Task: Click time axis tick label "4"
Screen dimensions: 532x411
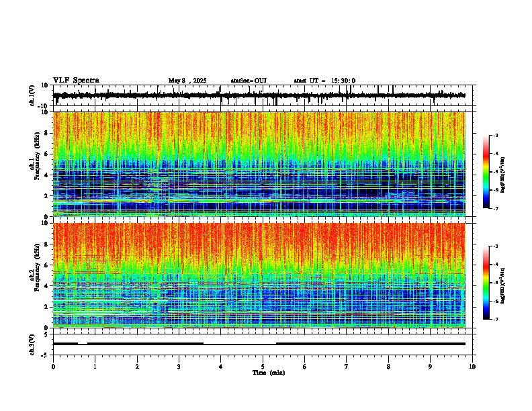Action: (220, 367)
